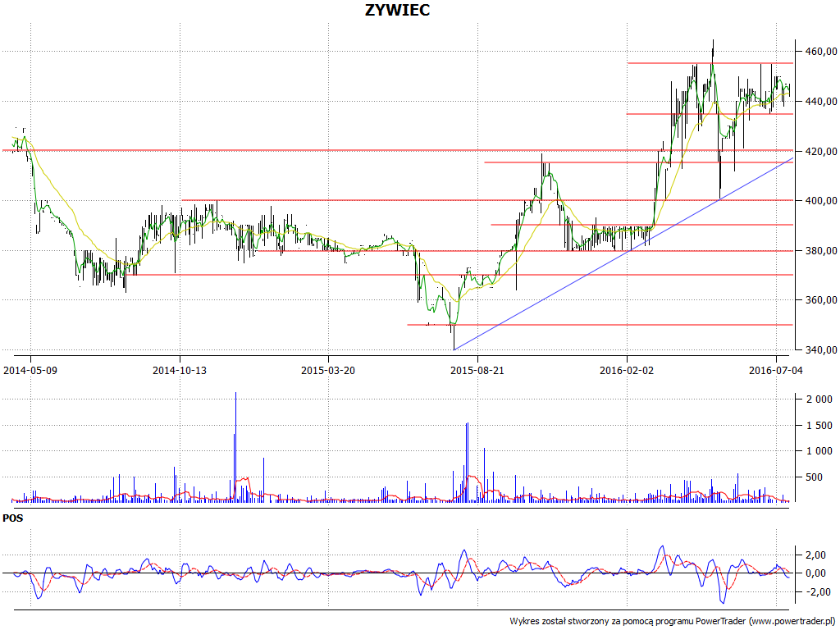Click the 500 volume axis label

pyautogui.click(x=815, y=477)
